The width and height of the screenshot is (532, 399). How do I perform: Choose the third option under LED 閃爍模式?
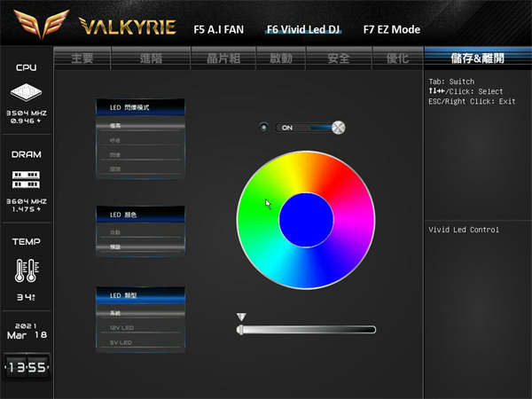[x=140, y=154]
